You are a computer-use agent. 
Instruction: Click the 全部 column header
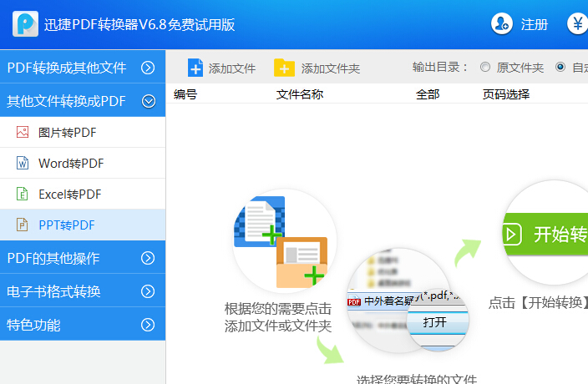(428, 94)
